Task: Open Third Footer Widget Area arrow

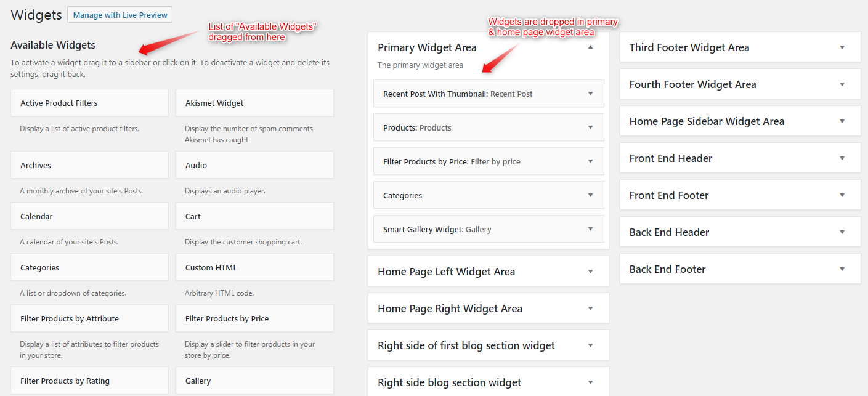Action: [x=842, y=47]
